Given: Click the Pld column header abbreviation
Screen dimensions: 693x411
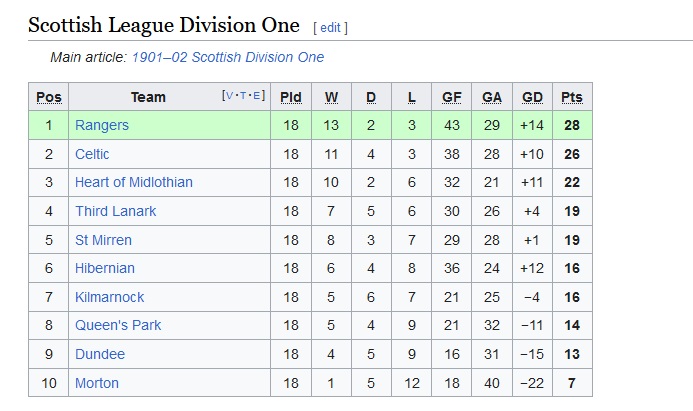Looking at the screenshot, I should (291, 97).
